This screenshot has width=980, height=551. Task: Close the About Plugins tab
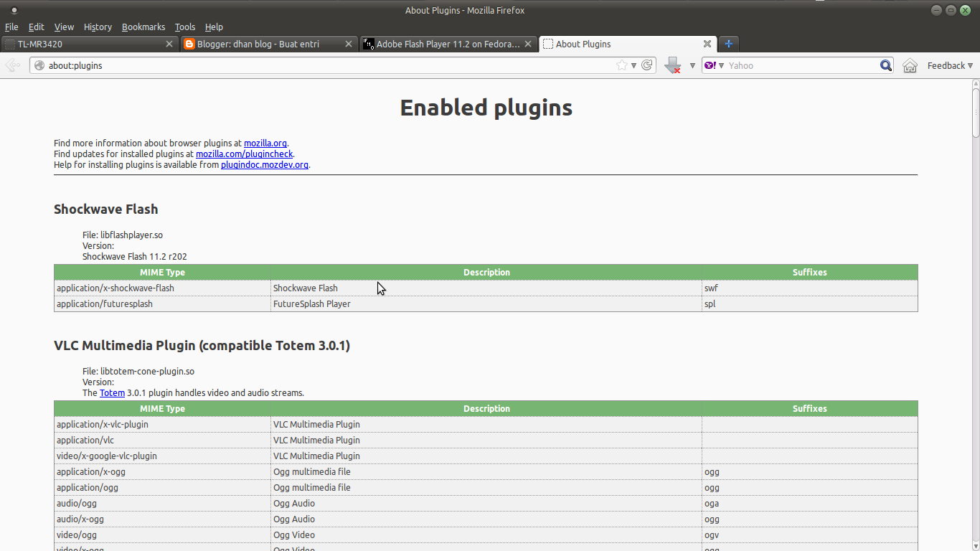click(x=707, y=44)
